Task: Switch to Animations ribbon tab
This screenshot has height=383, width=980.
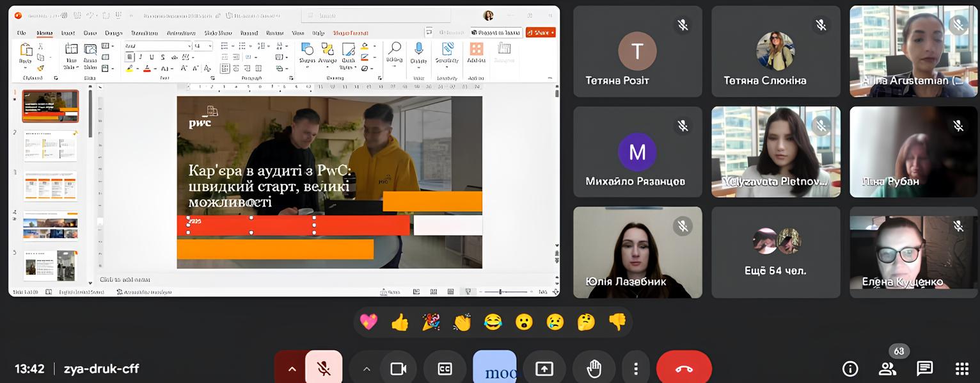Action: [x=181, y=33]
